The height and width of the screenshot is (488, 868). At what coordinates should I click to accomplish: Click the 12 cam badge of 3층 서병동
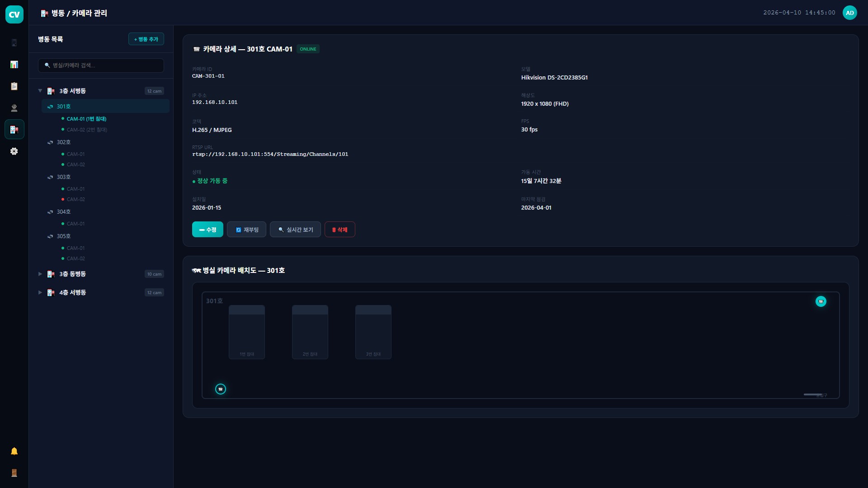(x=154, y=91)
